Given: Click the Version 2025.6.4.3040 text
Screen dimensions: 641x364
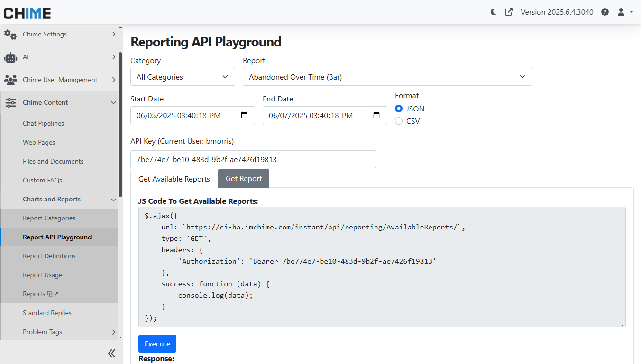Looking at the screenshot, I should [x=557, y=12].
